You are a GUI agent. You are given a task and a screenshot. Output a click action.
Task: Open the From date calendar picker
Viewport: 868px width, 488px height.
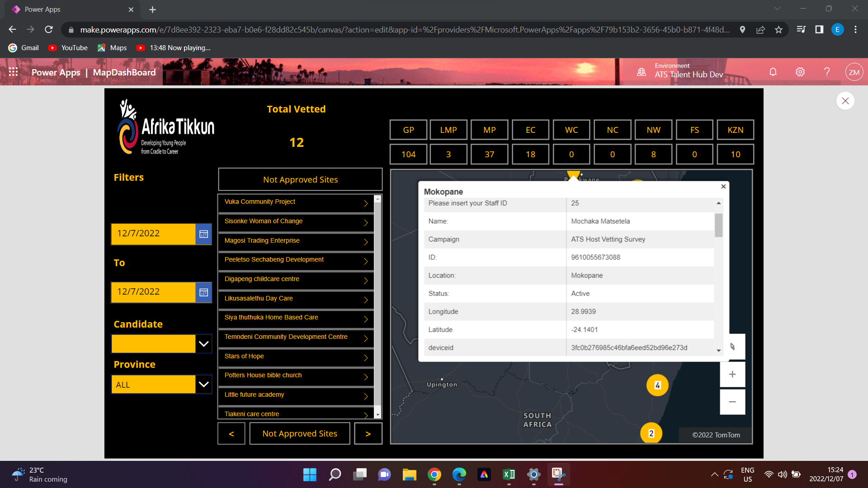(204, 234)
